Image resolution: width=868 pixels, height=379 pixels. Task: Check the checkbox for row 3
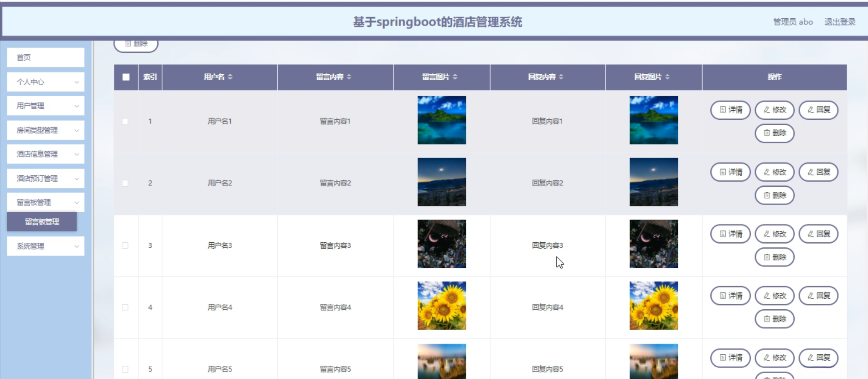point(125,246)
